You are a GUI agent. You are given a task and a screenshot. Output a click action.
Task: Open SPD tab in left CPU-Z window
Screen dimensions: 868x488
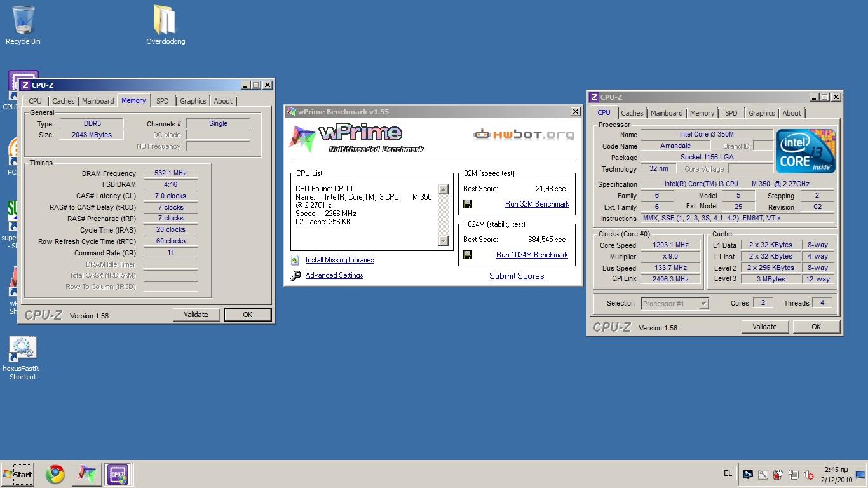coord(163,101)
